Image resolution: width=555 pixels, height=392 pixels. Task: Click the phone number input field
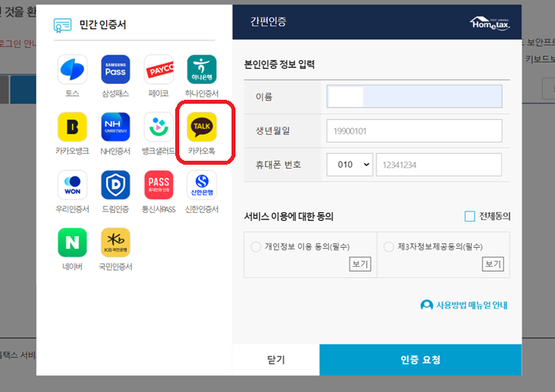[x=439, y=165]
